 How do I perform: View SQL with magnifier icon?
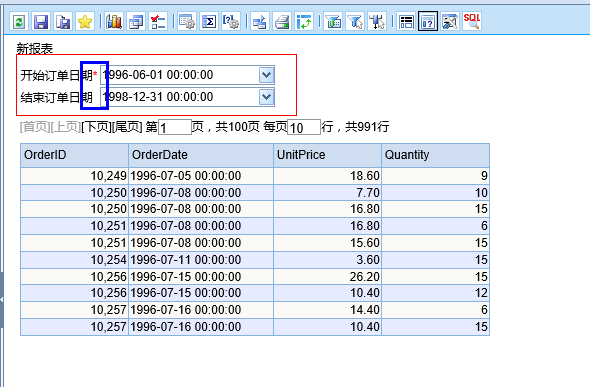coord(472,21)
